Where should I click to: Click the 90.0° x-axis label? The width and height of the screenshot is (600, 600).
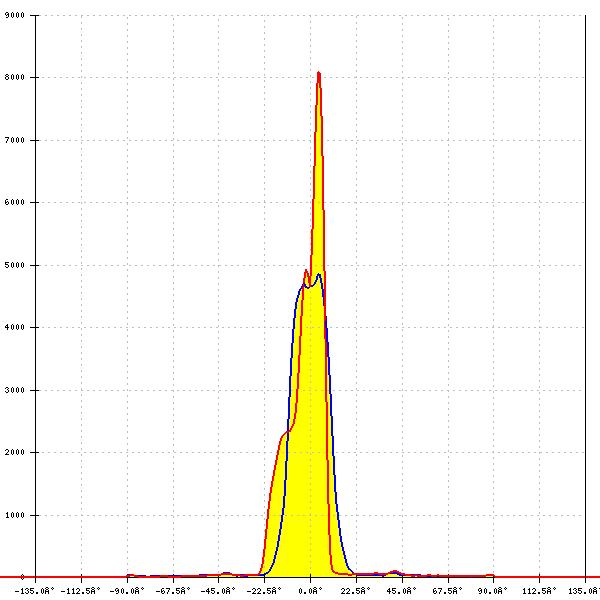[493, 591]
